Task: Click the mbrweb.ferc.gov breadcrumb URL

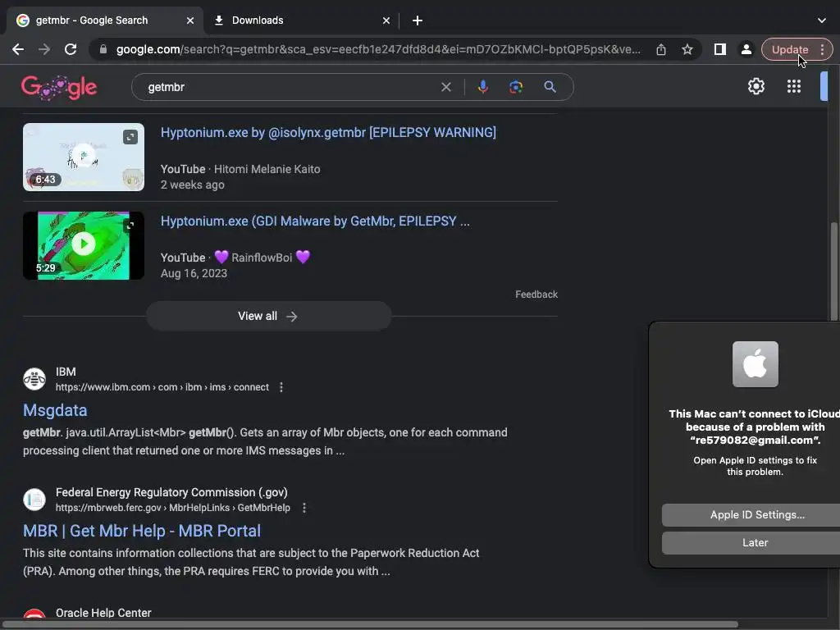Action: coord(173,508)
